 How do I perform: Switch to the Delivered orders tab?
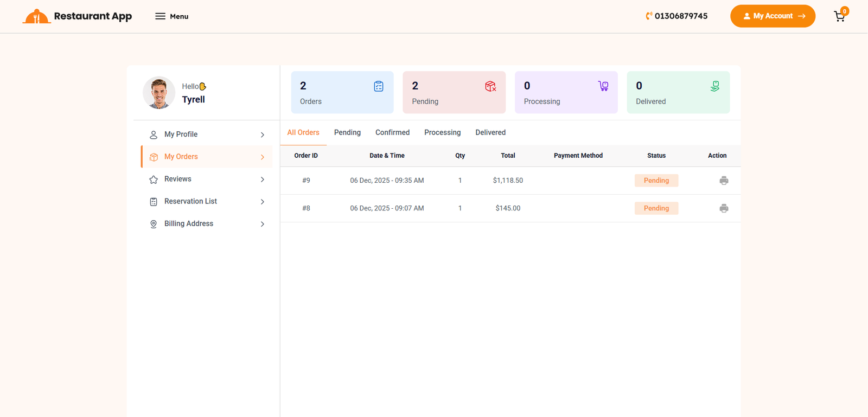(490, 132)
